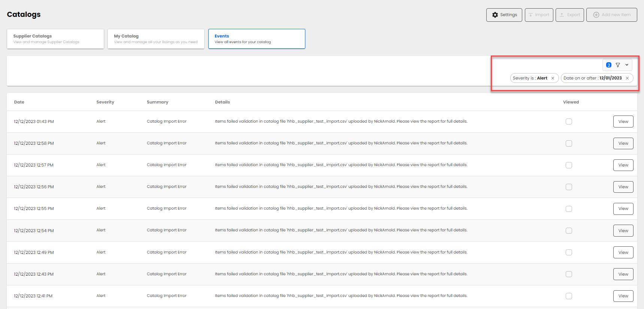This screenshot has width=644, height=309.
Task: Sort by the Severity column header
Action: (105, 102)
